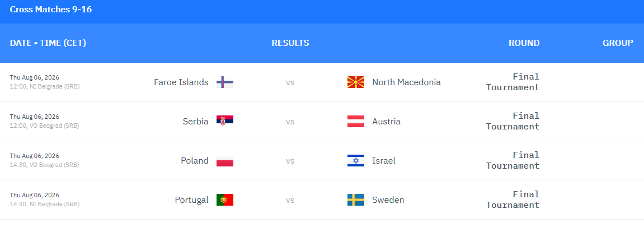Viewport: 644px width, 232px height.
Task: Click the North Macedonia flag icon
Action: click(x=356, y=82)
